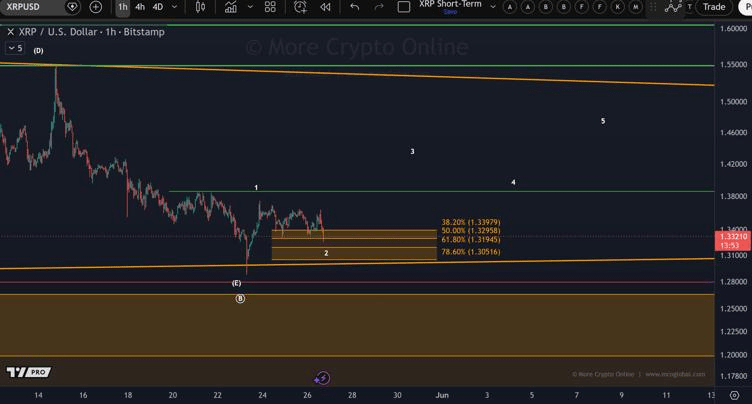752x404 pixels.
Task: Open the Indicators panel
Action: tap(231, 7)
